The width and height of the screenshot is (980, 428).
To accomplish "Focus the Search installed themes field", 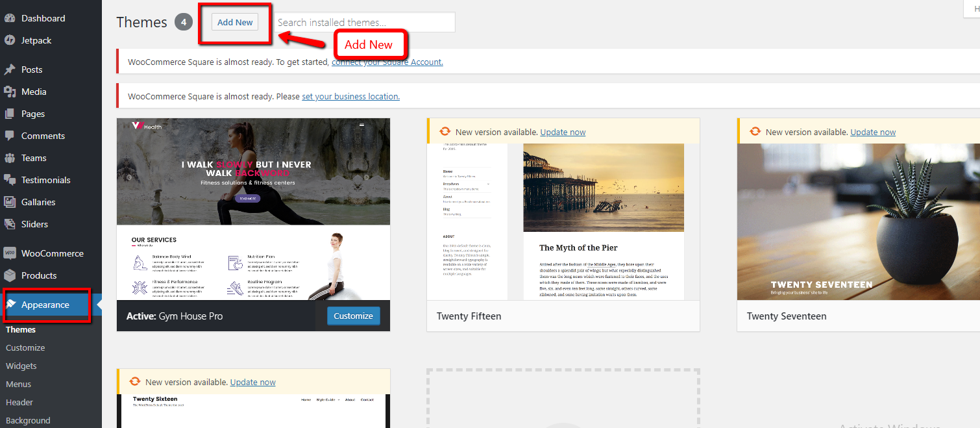I will click(x=363, y=22).
